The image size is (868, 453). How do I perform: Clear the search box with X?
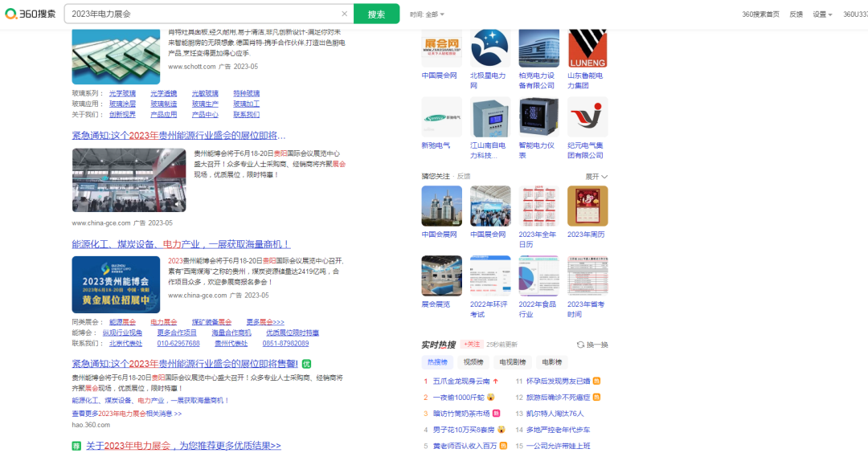point(344,14)
